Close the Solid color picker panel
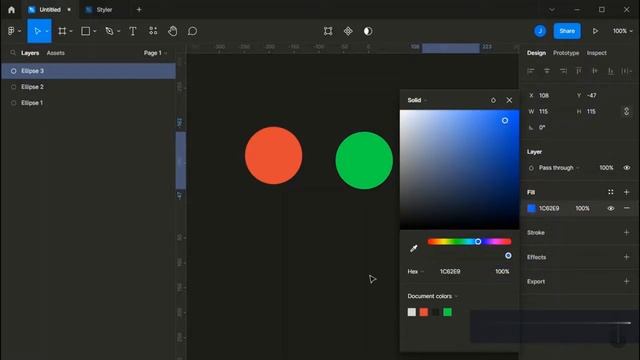 pyautogui.click(x=509, y=100)
